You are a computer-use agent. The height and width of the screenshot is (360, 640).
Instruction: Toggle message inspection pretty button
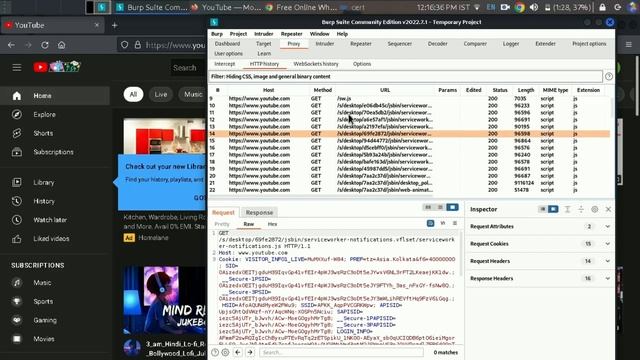431,223
